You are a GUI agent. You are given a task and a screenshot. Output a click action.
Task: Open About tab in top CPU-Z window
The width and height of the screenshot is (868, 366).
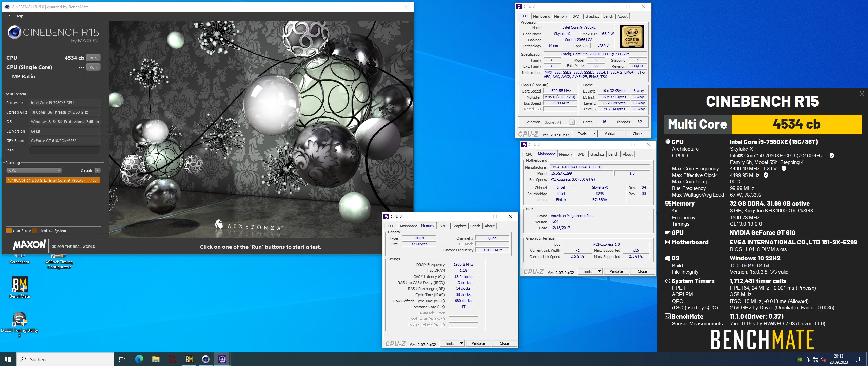point(623,16)
